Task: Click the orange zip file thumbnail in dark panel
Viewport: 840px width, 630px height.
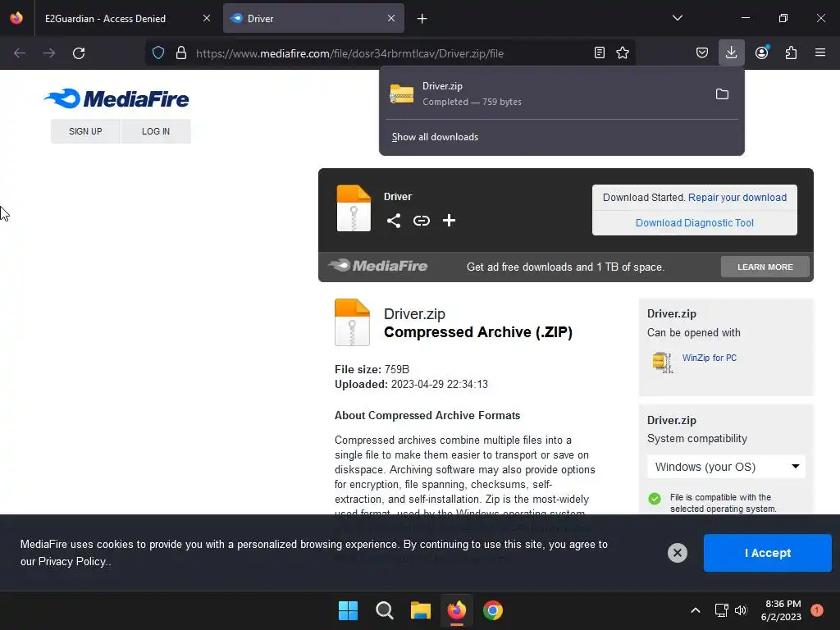Action: click(354, 208)
